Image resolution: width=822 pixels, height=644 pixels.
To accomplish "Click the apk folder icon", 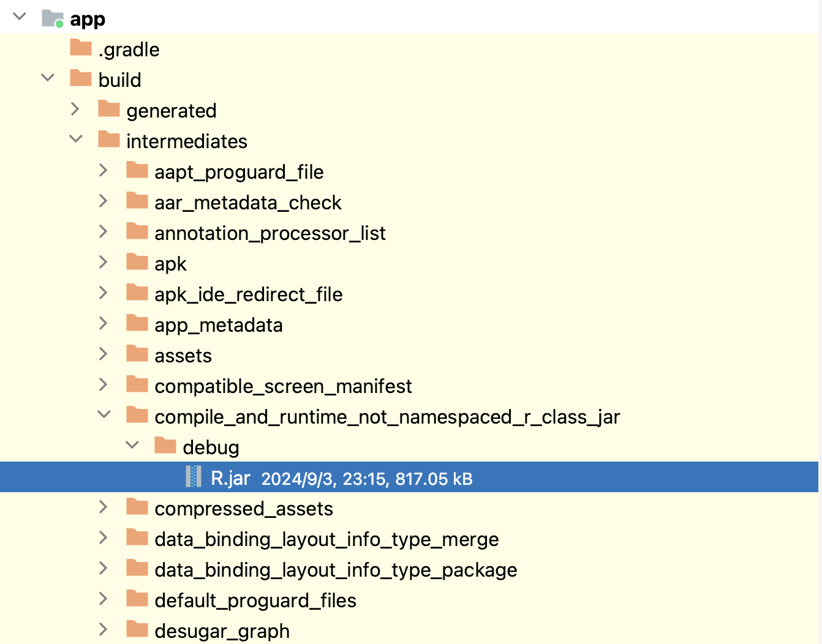I will (137, 262).
